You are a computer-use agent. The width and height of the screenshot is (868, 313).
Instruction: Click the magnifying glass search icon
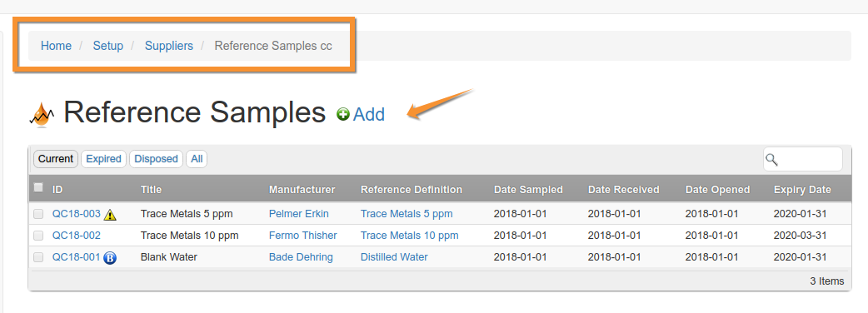(x=771, y=160)
